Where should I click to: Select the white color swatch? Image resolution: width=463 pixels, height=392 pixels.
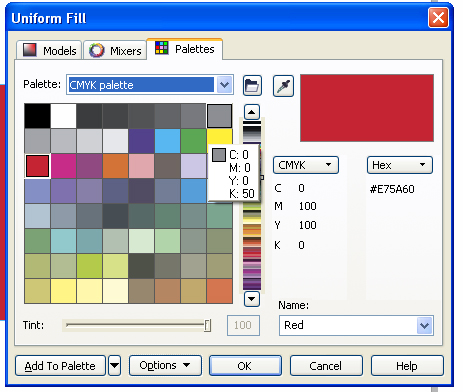63,116
